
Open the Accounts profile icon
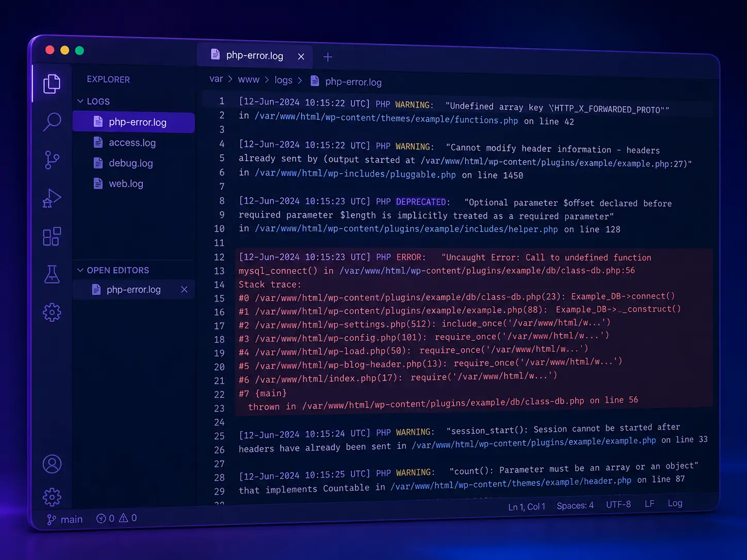tap(52, 464)
